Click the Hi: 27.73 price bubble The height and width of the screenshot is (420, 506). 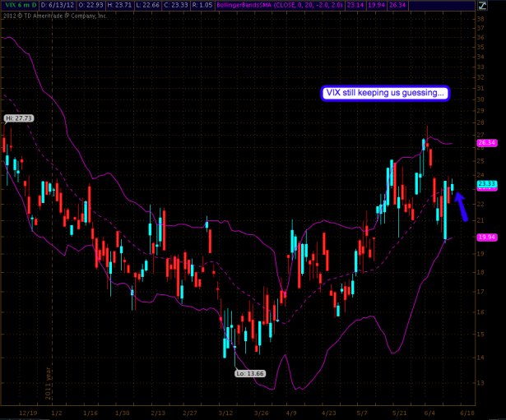[x=17, y=119]
